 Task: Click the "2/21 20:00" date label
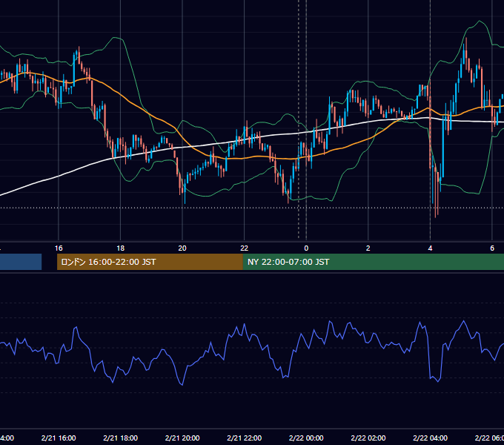[x=182, y=438]
